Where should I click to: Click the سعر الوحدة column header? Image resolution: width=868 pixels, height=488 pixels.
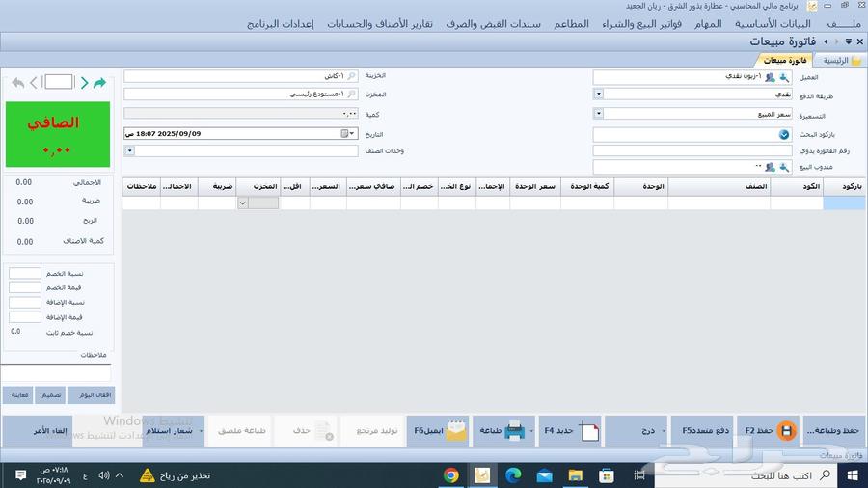(535, 187)
